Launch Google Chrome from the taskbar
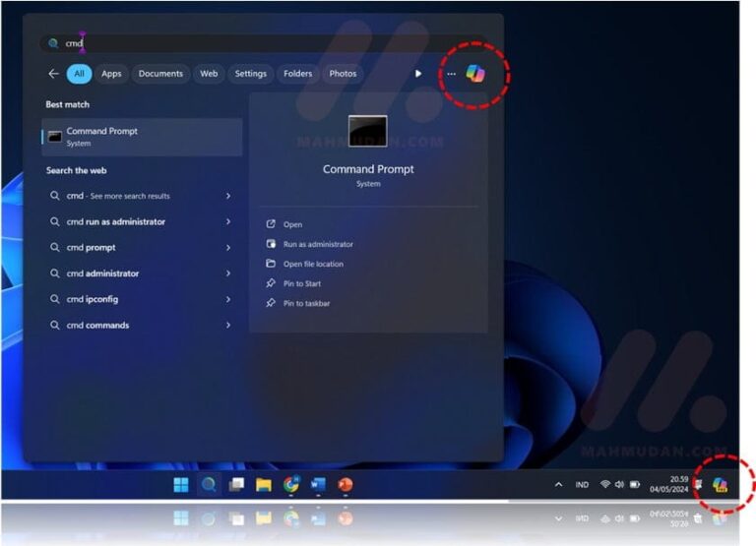This screenshot has width=756, height=546. click(291, 485)
